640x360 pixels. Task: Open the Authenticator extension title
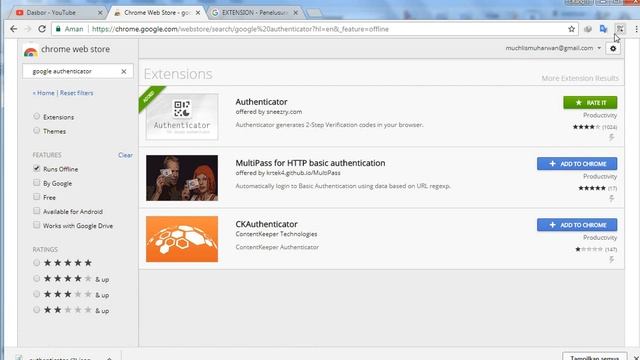point(261,102)
